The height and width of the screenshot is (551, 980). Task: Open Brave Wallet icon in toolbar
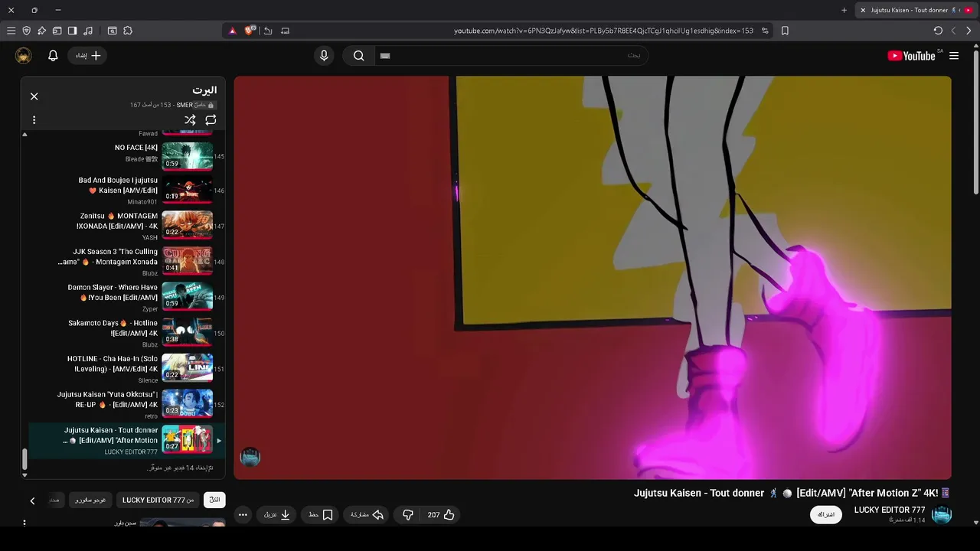pos(57,31)
